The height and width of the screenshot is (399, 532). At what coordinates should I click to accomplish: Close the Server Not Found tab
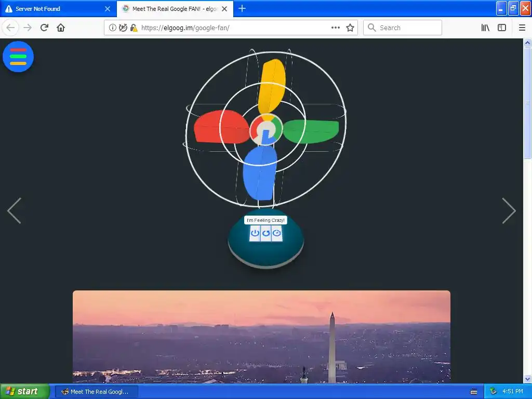[108, 9]
